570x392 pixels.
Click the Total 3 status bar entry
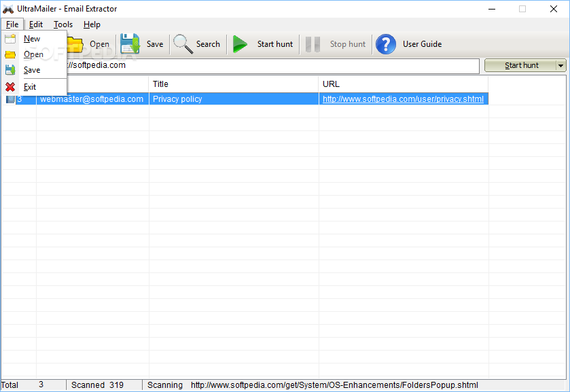pyautogui.click(x=33, y=385)
